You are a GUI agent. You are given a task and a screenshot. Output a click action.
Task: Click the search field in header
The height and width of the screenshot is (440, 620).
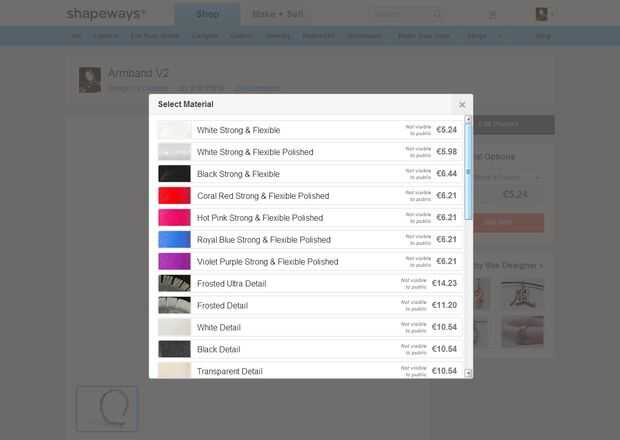tap(400, 14)
